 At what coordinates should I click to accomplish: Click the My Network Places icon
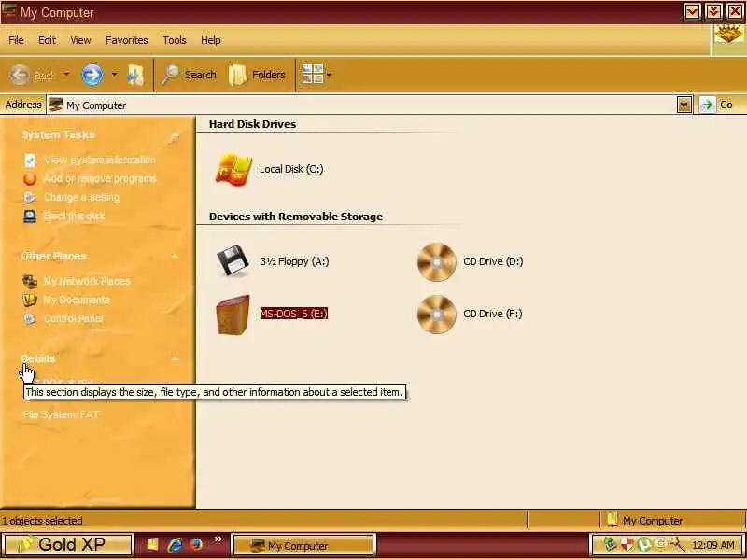30,281
